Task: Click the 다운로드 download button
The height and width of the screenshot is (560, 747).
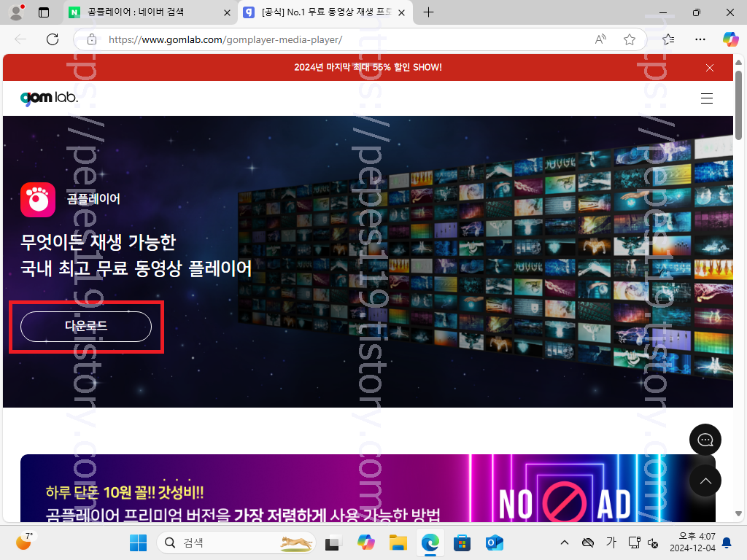Action: pos(86,326)
